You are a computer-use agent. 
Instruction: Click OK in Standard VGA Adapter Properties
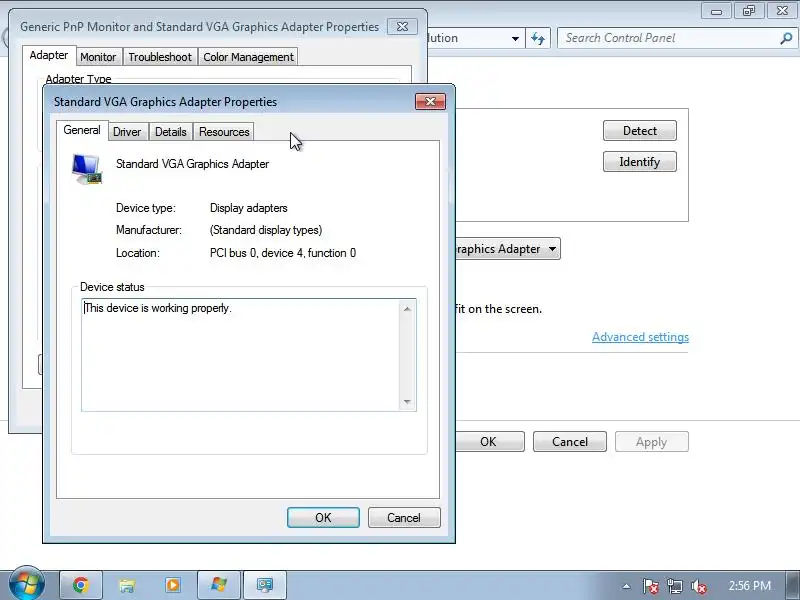tap(323, 517)
